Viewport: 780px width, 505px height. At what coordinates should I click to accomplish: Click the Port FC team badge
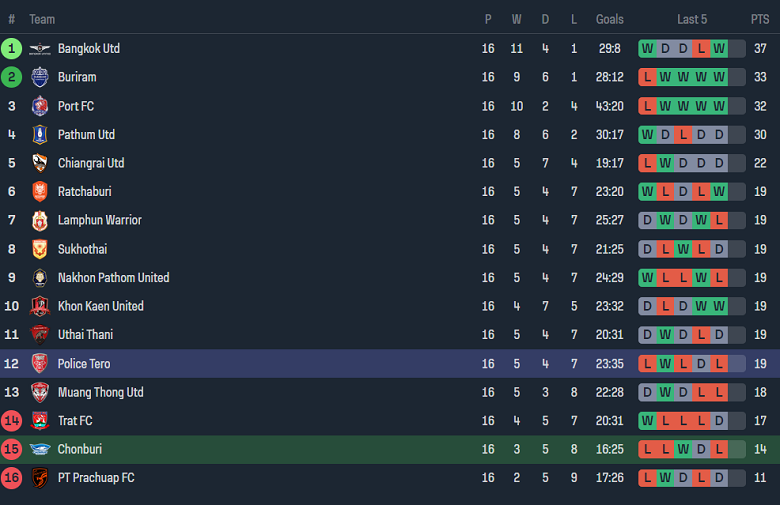pyautogui.click(x=39, y=106)
